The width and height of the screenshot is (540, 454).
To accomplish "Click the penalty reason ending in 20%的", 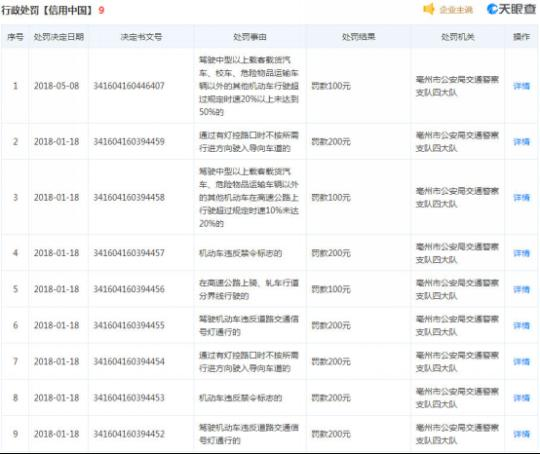I will click(249, 197).
